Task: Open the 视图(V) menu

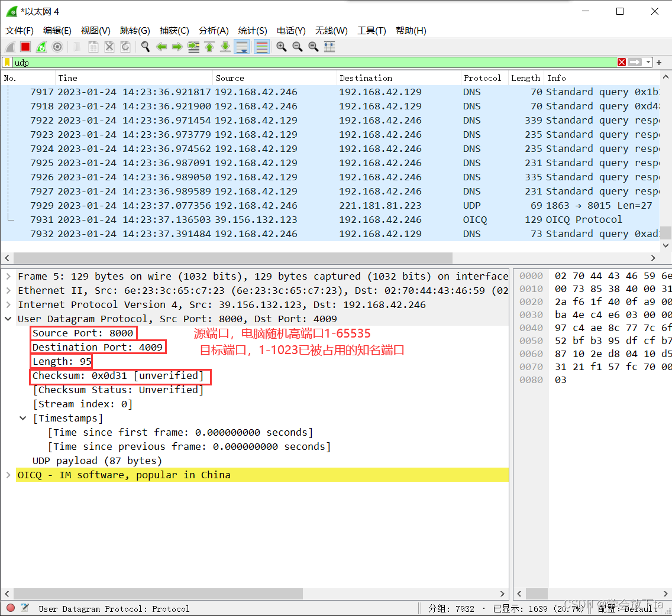Action: (x=96, y=30)
